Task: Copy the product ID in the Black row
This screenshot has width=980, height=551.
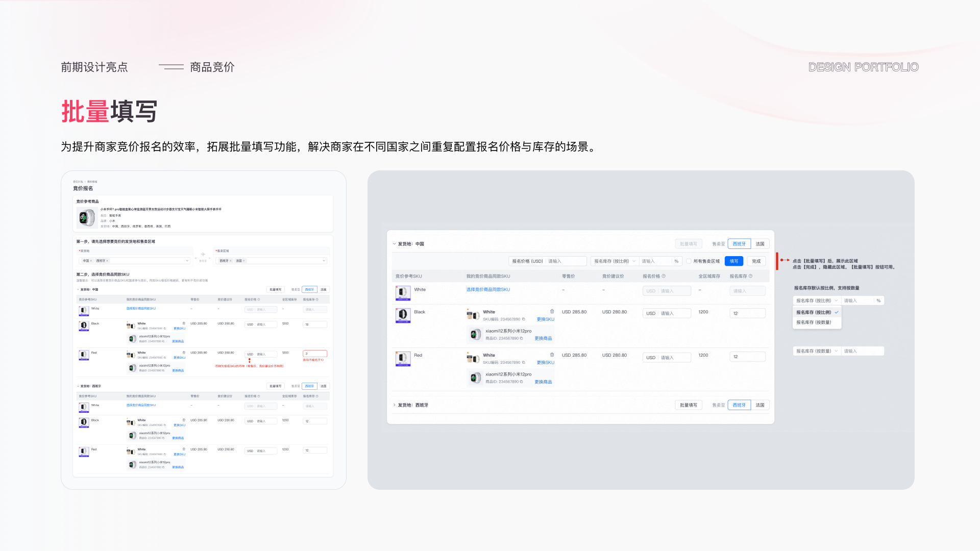Action: (521, 338)
